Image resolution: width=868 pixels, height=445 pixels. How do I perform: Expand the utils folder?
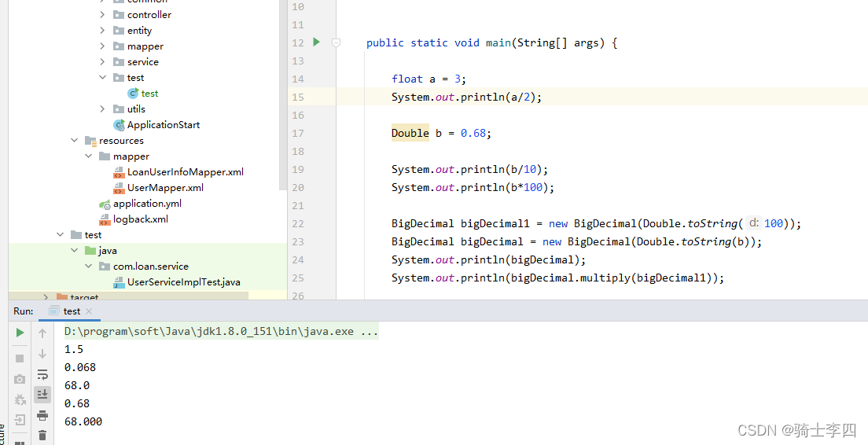(x=102, y=109)
